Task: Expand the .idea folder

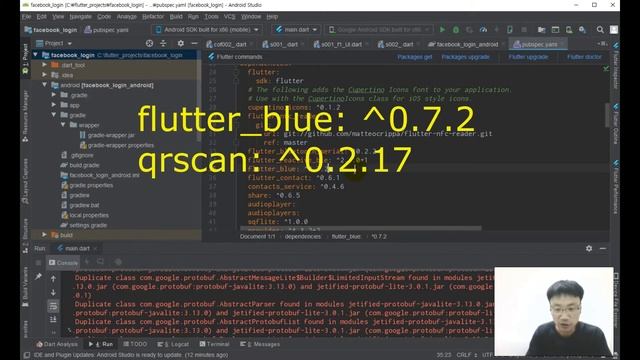Action: 44,75
